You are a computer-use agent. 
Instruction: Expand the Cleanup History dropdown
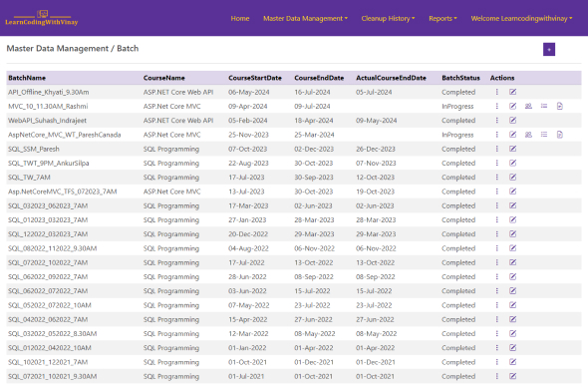[x=388, y=18]
